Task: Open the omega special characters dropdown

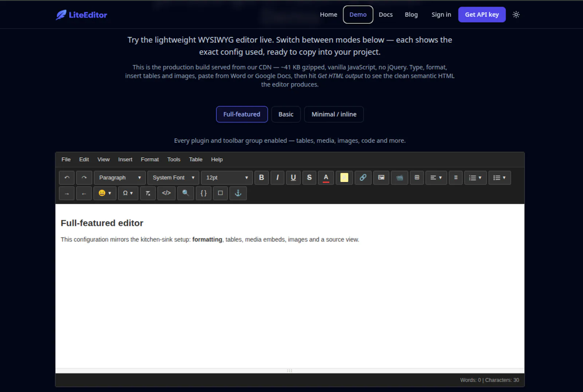Action: pyautogui.click(x=128, y=193)
